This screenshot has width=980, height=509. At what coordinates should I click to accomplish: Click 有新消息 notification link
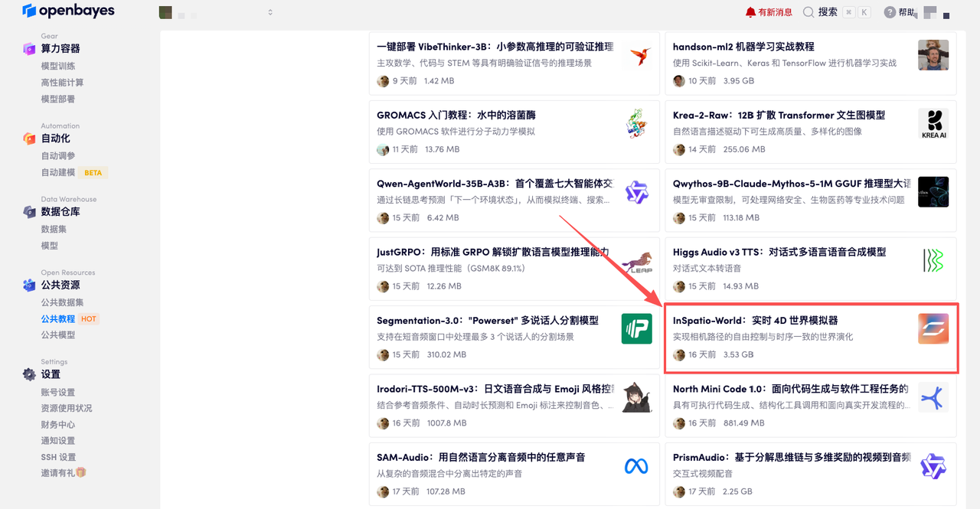pos(775,12)
